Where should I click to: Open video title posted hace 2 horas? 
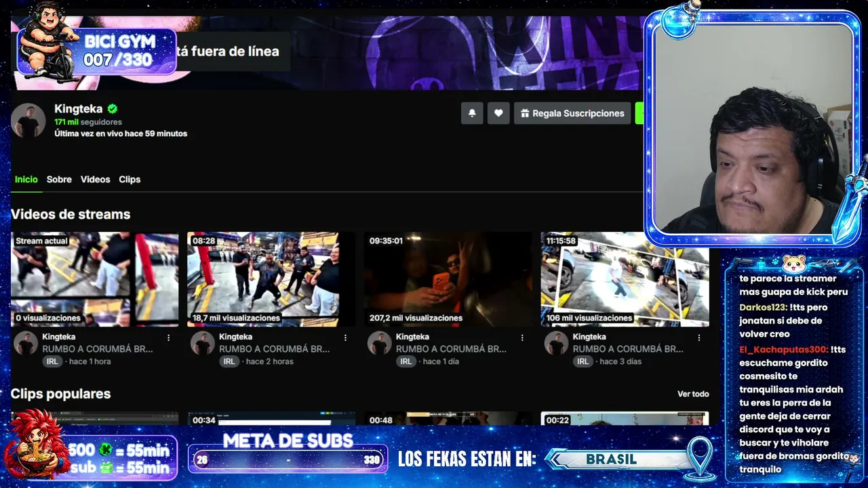[274, 349]
